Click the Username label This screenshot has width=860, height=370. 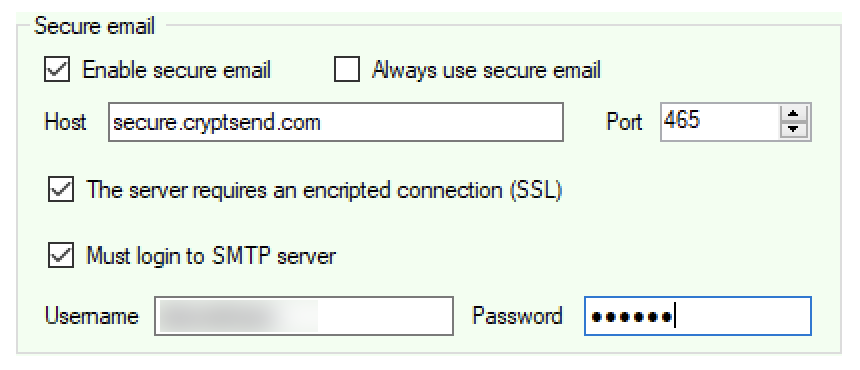point(92,316)
